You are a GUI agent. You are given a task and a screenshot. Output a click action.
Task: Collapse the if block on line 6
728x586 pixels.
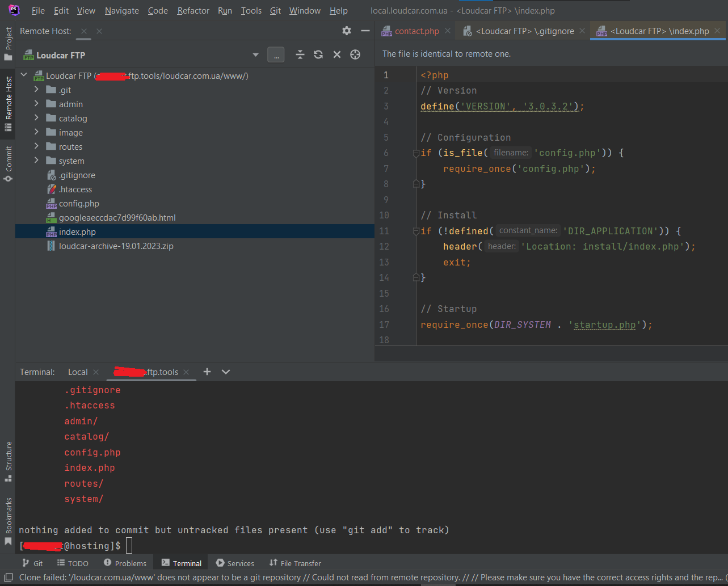[416, 153]
